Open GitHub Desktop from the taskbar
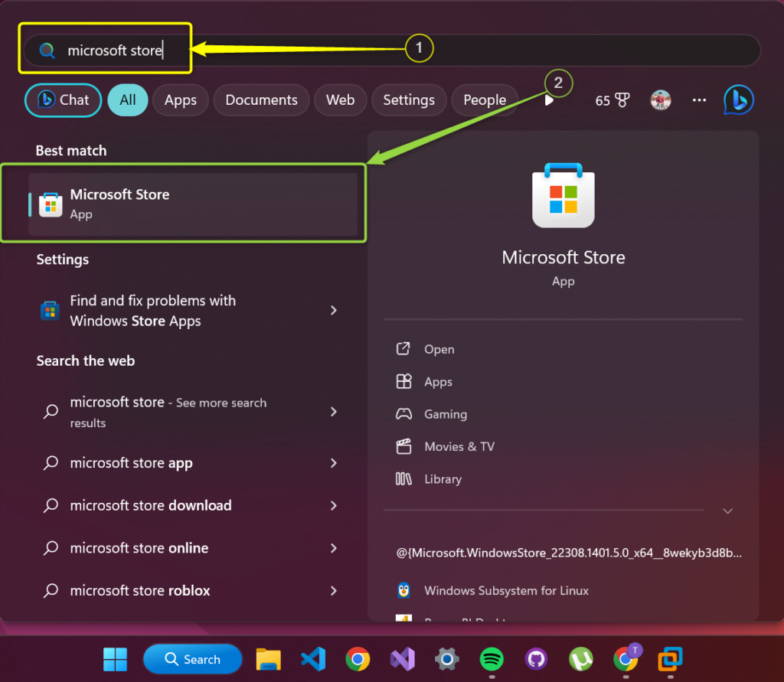This screenshot has height=682, width=784. tap(536, 659)
